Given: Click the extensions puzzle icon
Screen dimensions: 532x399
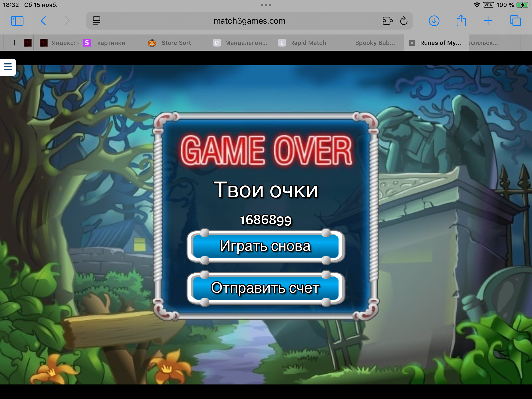Looking at the screenshot, I should pos(387,21).
